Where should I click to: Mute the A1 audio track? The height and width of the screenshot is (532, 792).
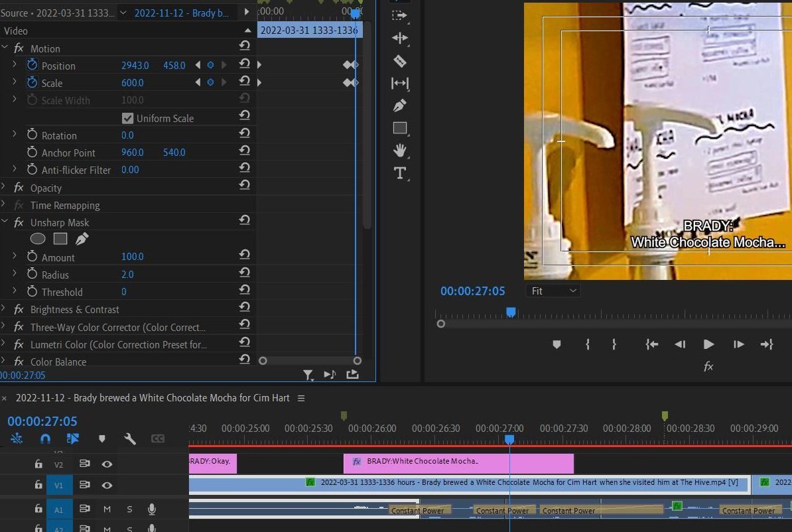(107, 509)
